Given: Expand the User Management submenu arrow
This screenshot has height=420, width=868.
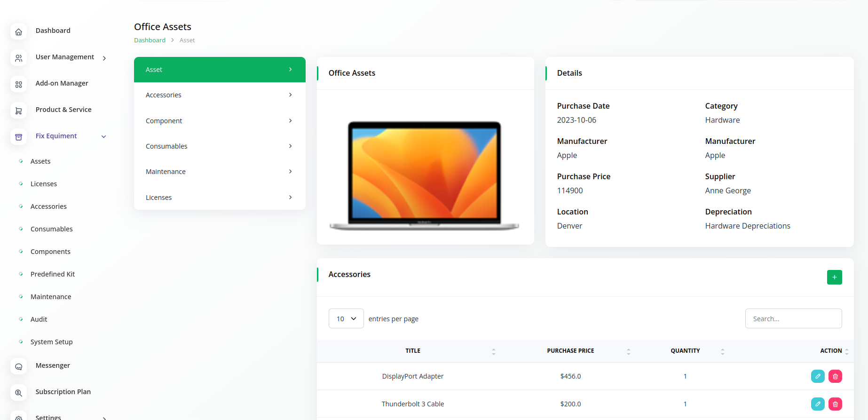Looking at the screenshot, I should coord(104,58).
